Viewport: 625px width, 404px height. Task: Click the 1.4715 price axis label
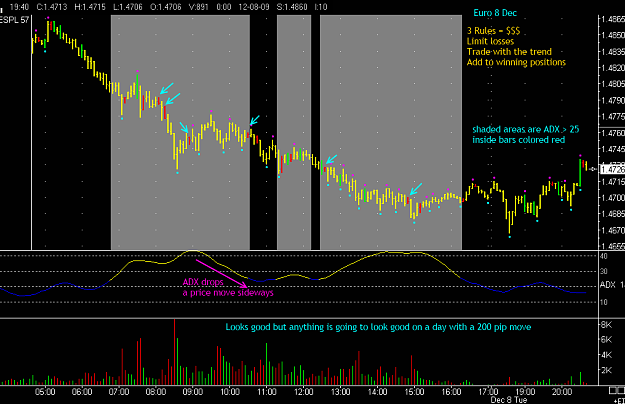(x=613, y=182)
